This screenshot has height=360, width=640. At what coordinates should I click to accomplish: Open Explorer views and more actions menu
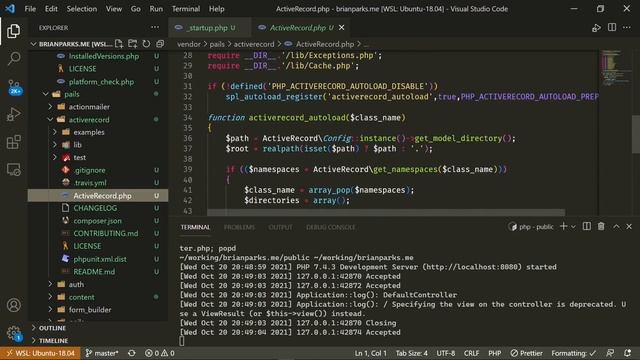pos(155,27)
